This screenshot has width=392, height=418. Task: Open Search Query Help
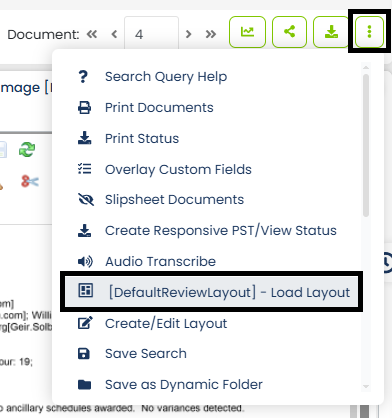click(166, 77)
